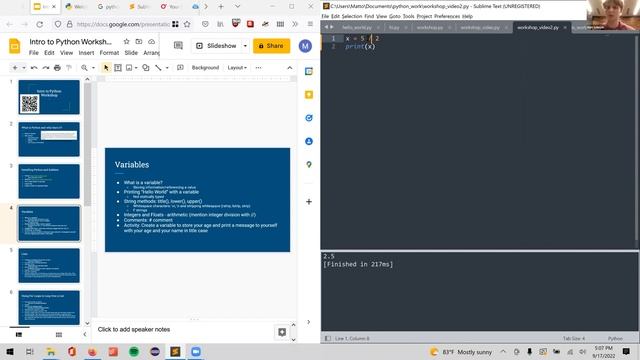The width and height of the screenshot is (640, 360).
Task: Select slide 5 thumbnail in filmstrip
Action: pos(49,265)
